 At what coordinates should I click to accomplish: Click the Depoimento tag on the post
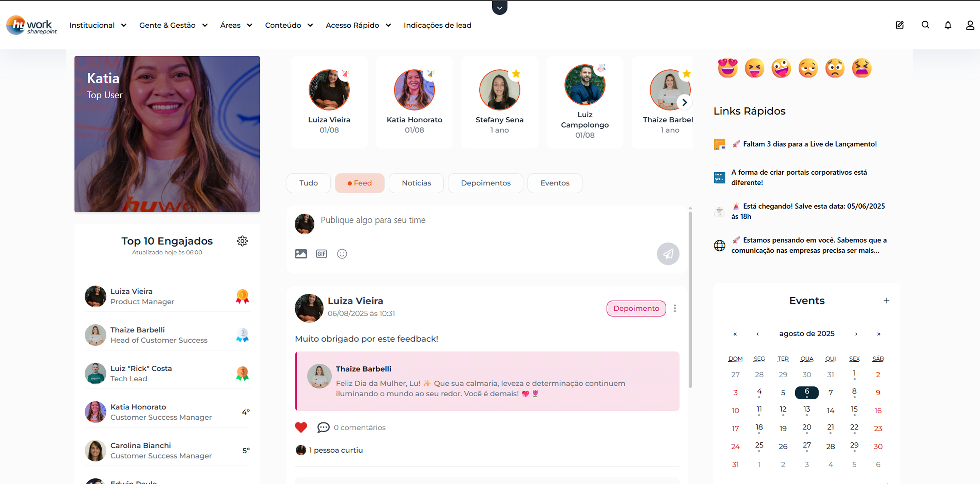point(636,308)
